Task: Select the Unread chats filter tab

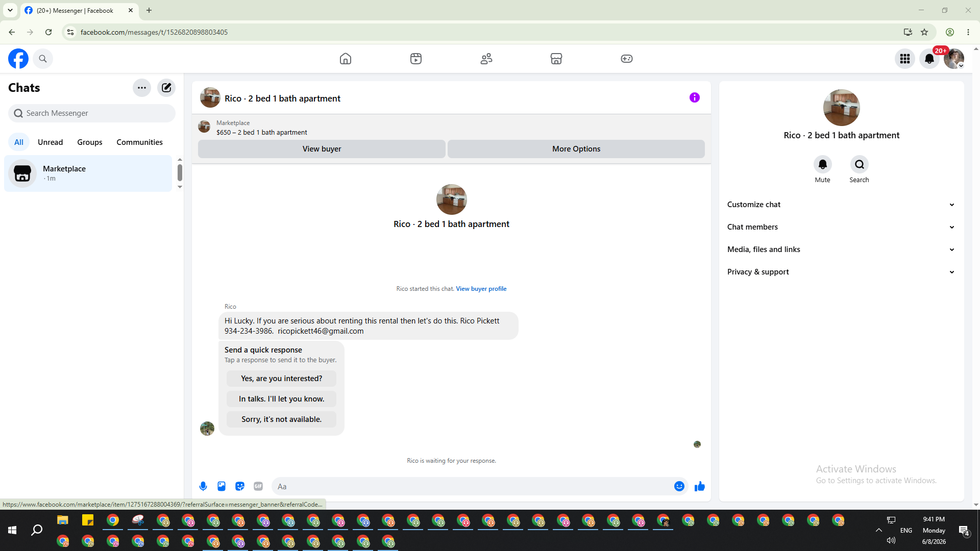Action: [51, 142]
